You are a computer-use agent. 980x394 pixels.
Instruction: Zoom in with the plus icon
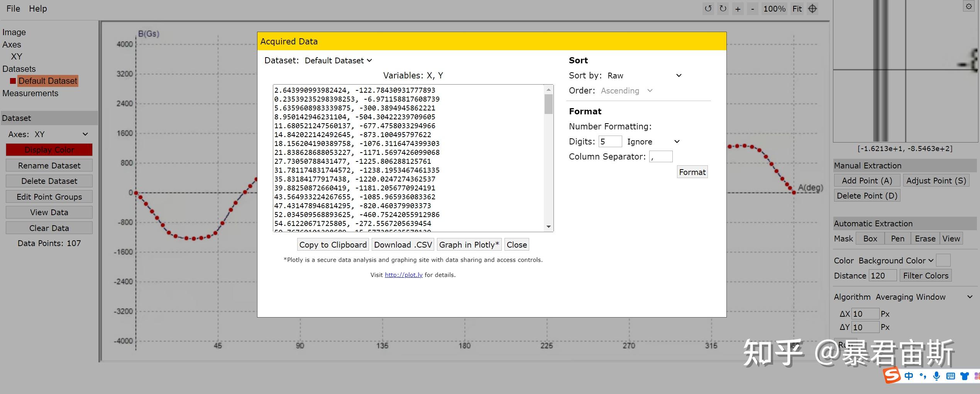tap(738, 8)
